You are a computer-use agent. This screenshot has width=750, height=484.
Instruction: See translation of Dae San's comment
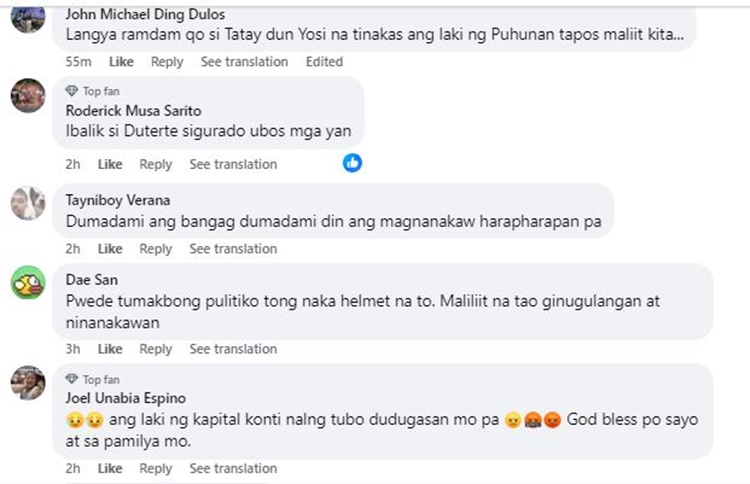[233, 349]
